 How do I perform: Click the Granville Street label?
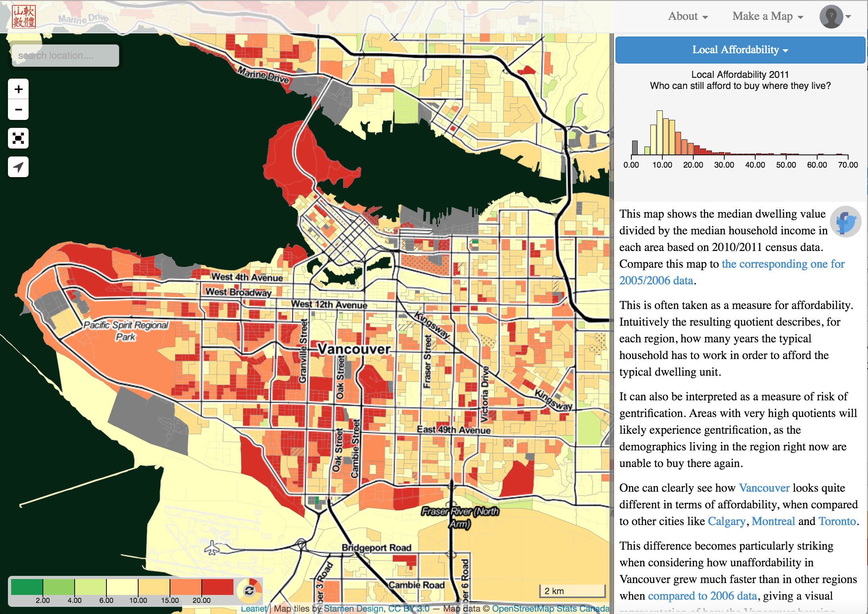point(303,351)
